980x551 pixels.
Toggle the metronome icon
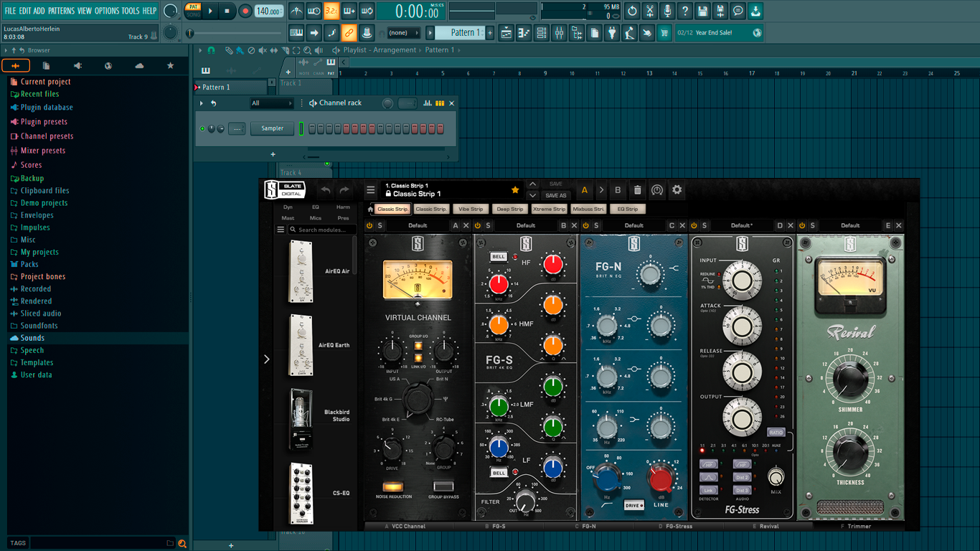pyautogui.click(x=296, y=11)
